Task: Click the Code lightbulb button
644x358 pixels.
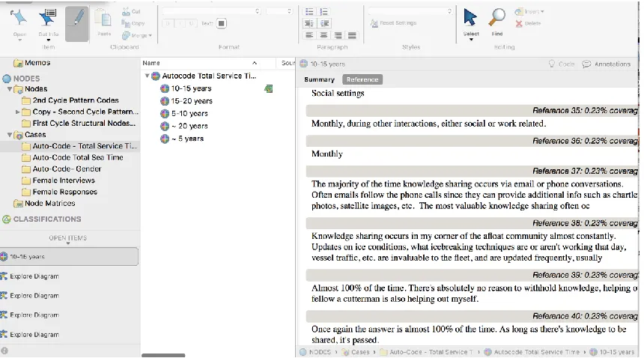Action: 561,64
